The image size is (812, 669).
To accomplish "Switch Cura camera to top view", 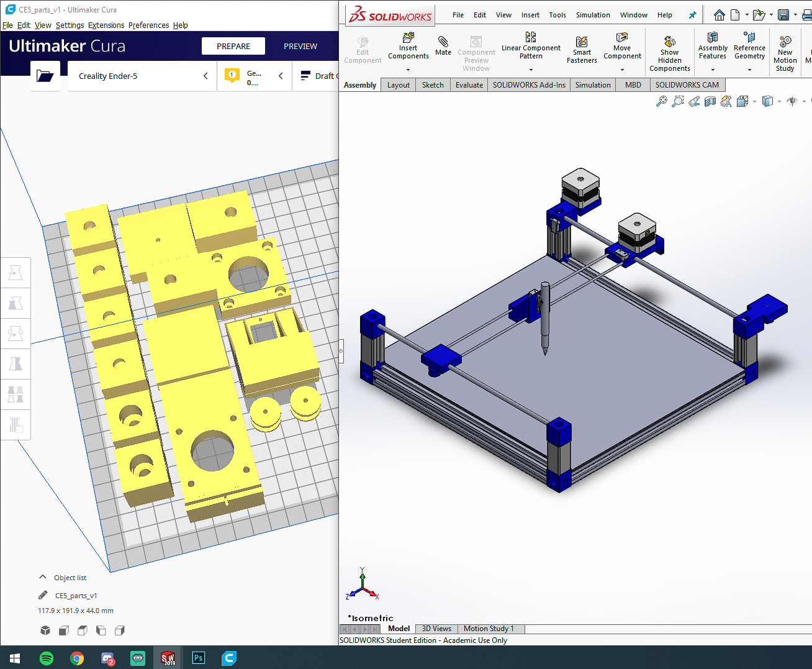I will pyautogui.click(x=82, y=630).
